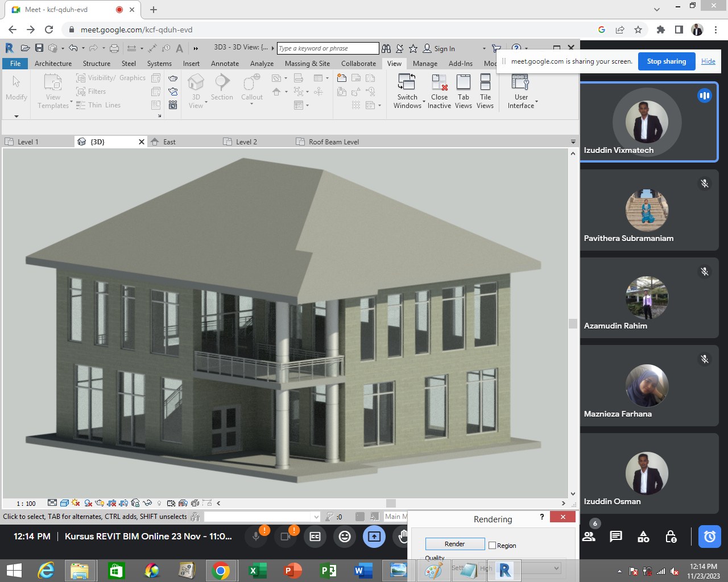
Task: Click Switch Windows in the ribbon
Action: click(x=407, y=91)
